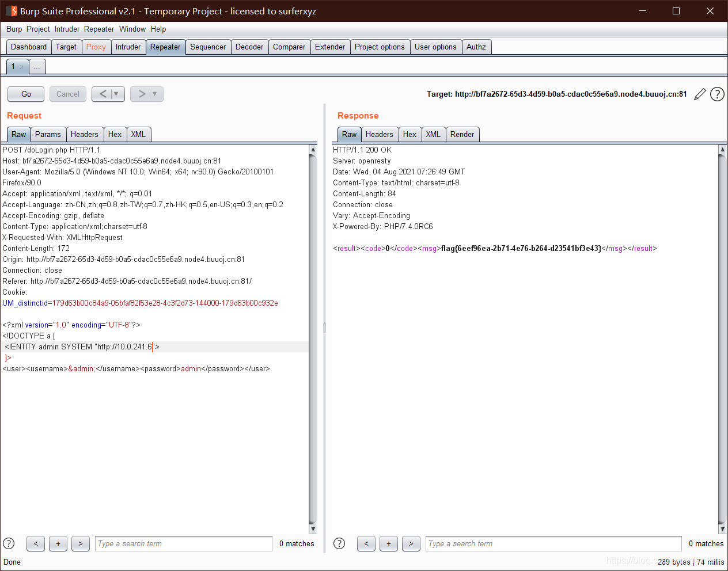Click the pencil icon to edit target
728x571 pixels.
point(700,94)
